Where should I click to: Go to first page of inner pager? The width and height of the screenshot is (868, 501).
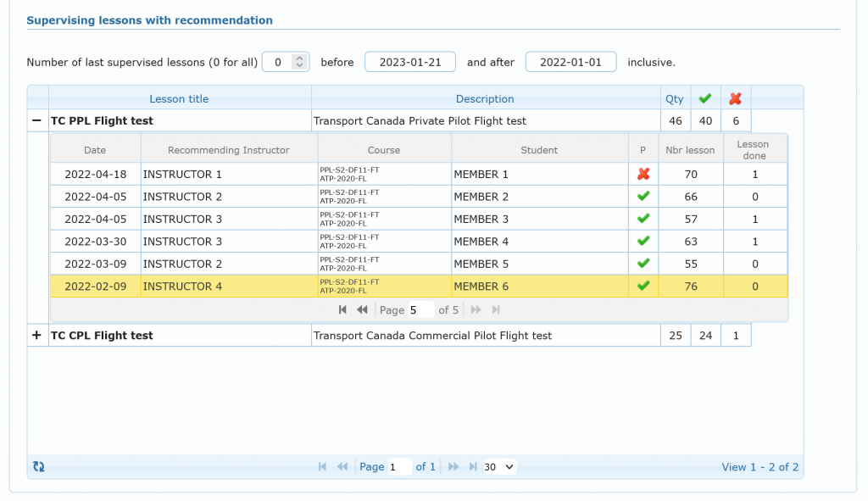pyautogui.click(x=342, y=310)
